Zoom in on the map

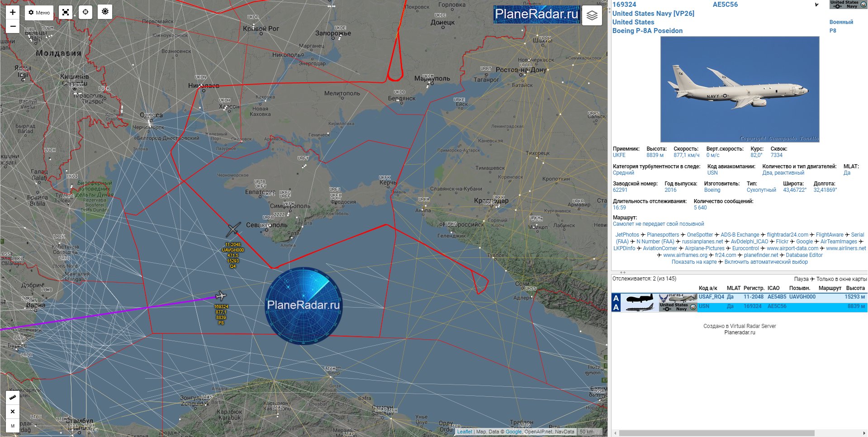pos(13,12)
